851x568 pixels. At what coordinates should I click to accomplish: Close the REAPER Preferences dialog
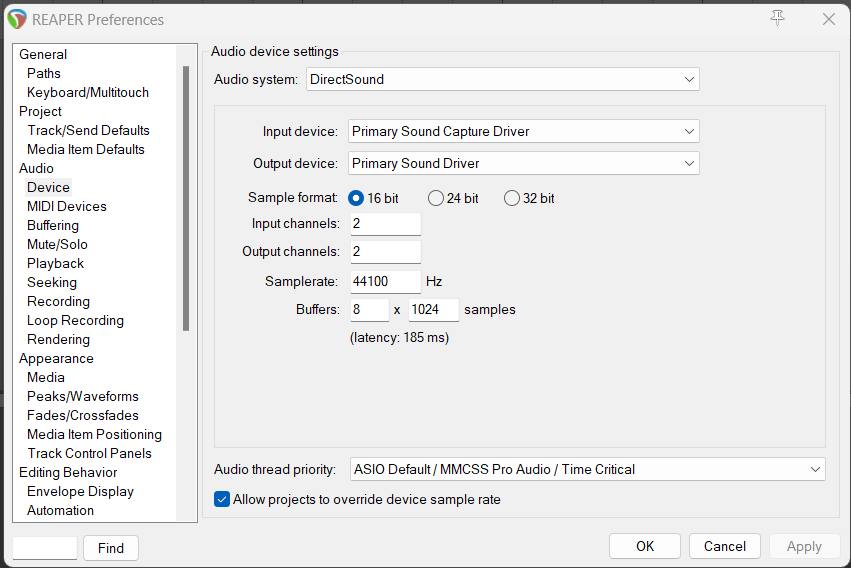(829, 19)
